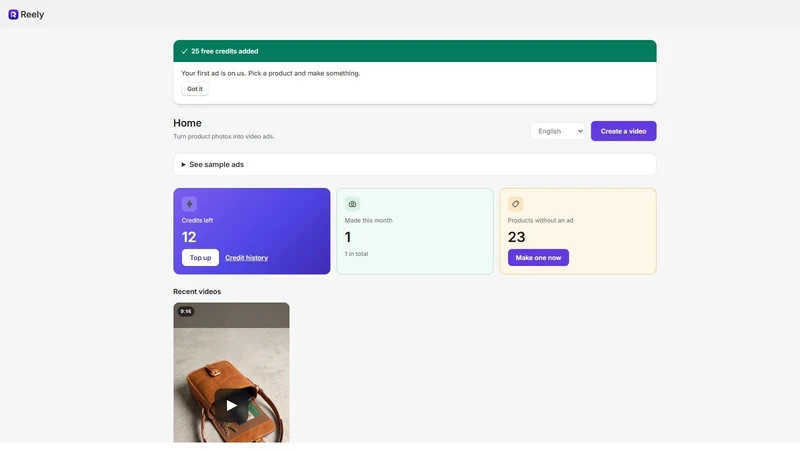Click the camera icon on Made this month card
Screen dimensions: 800x450
(352, 204)
